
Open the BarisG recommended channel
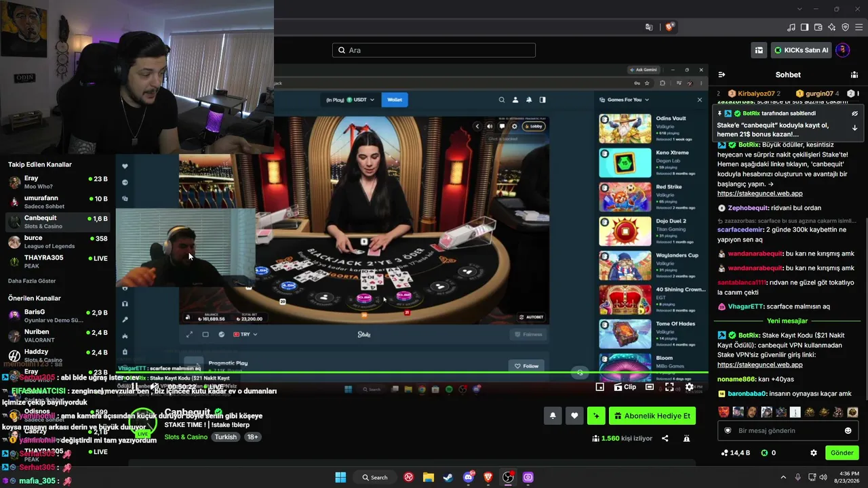58,316
